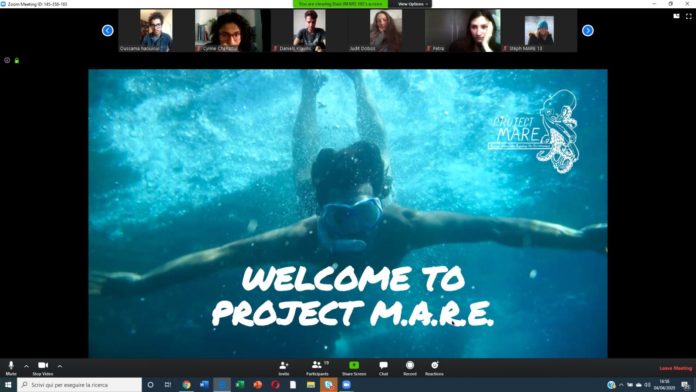Click the Invite icon

tap(284, 368)
